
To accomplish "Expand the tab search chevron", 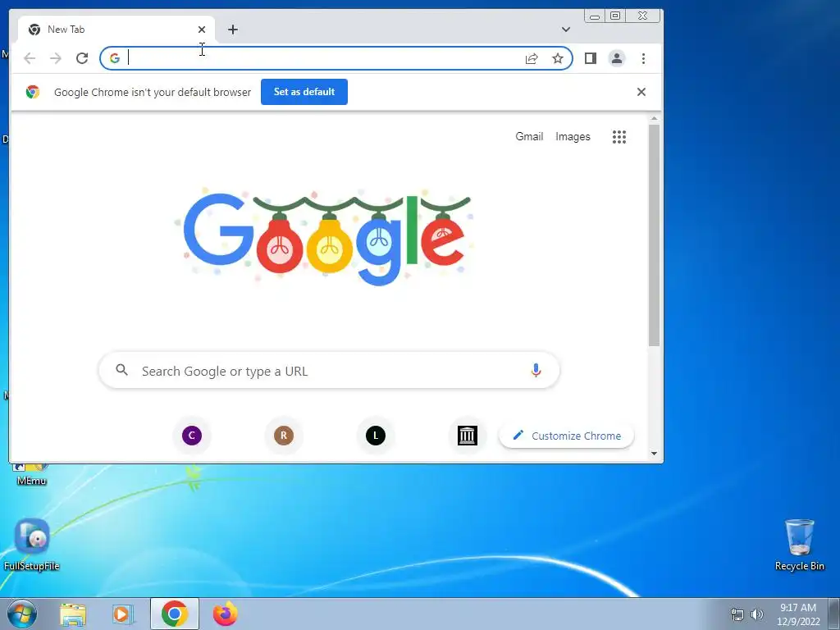I will click(566, 30).
